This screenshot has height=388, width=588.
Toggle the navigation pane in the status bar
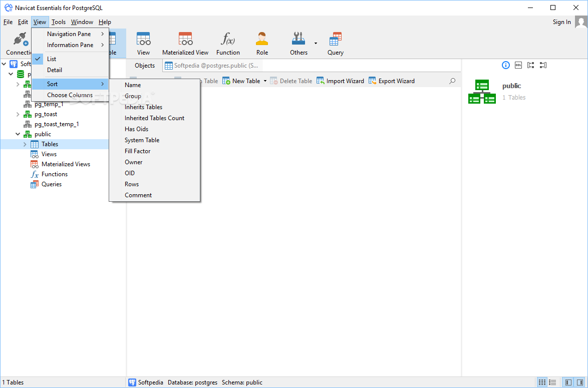tap(568, 382)
